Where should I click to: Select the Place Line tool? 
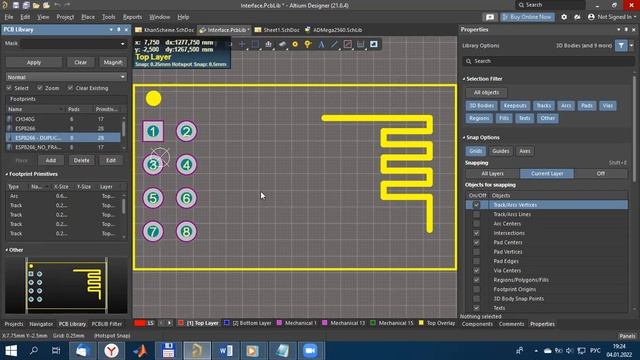(x=334, y=44)
